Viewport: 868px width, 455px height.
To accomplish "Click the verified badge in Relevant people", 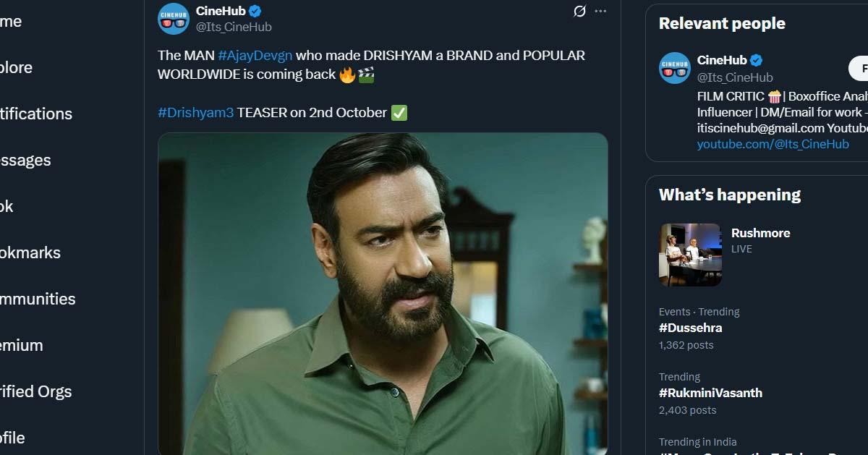I will pyautogui.click(x=757, y=60).
